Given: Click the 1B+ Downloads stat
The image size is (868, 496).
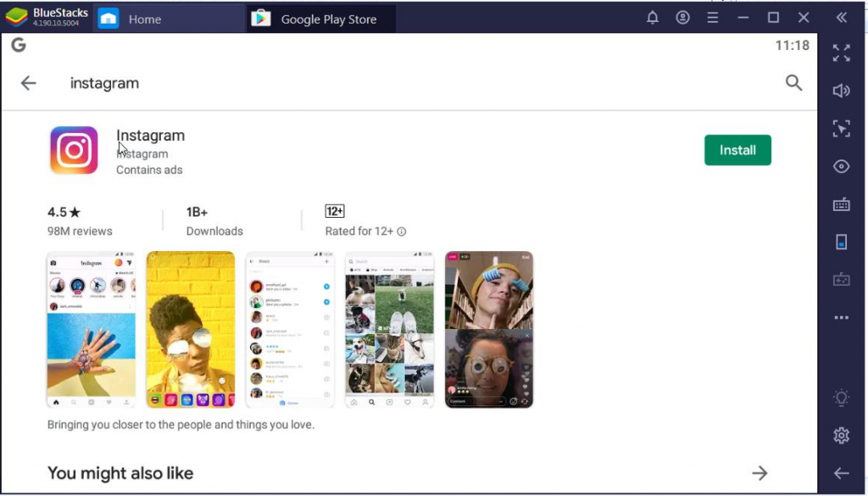Looking at the screenshot, I should pyautogui.click(x=214, y=221).
